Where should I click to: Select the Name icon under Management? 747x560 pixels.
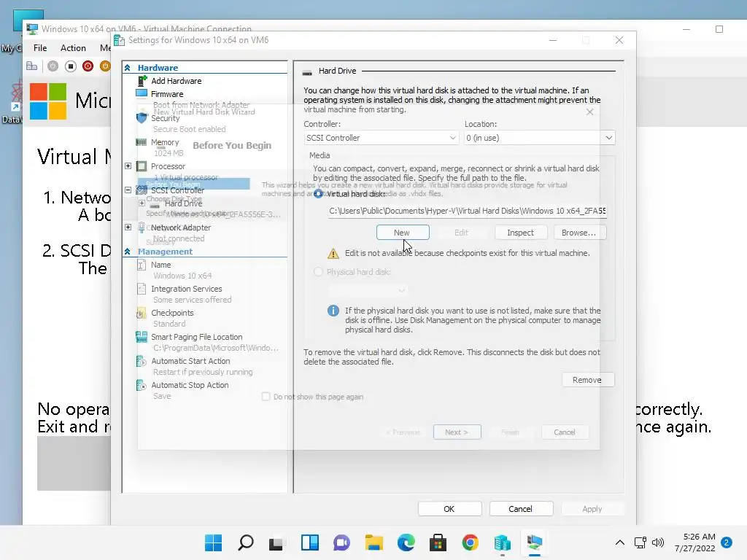coord(142,265)
